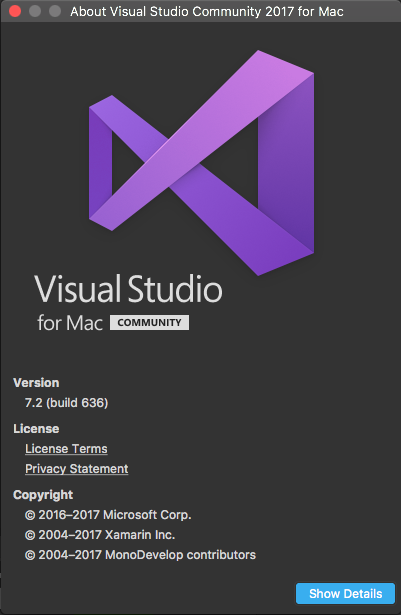Click the Version heading
401x615 pixels.
(x=36, y=383)
